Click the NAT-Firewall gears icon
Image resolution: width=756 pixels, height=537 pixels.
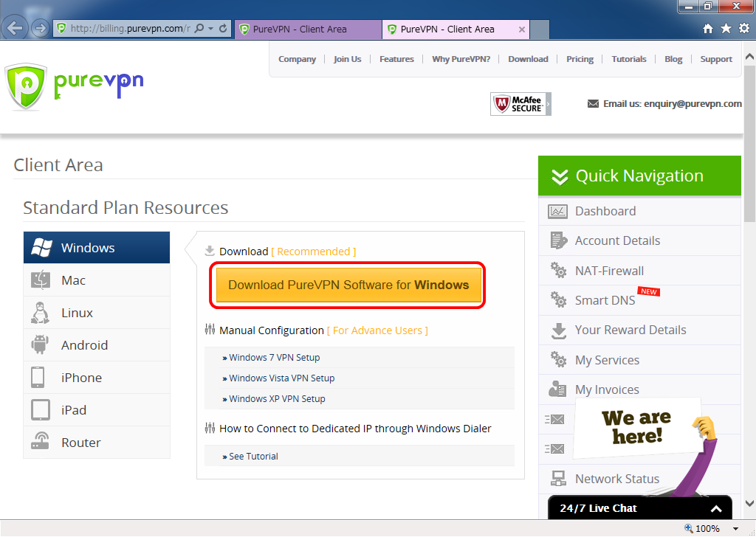[x=558, y=270]
